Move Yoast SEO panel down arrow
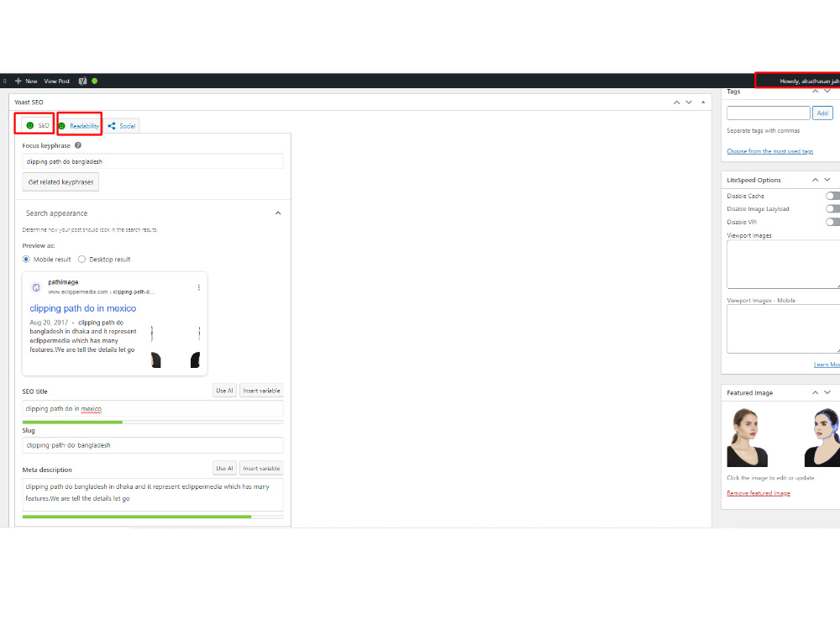The image size is (840, 630). pyautogui.click(x=689, y=102)
